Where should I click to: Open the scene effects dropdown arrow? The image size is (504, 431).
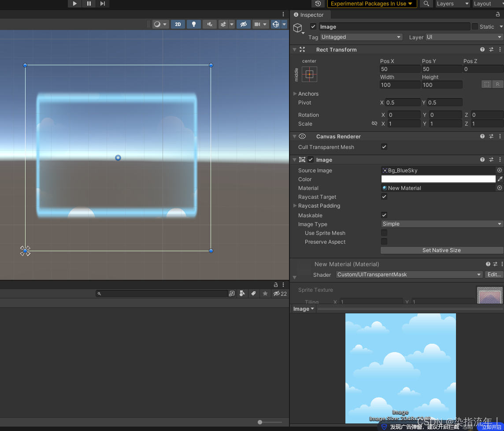click(231, 24)
